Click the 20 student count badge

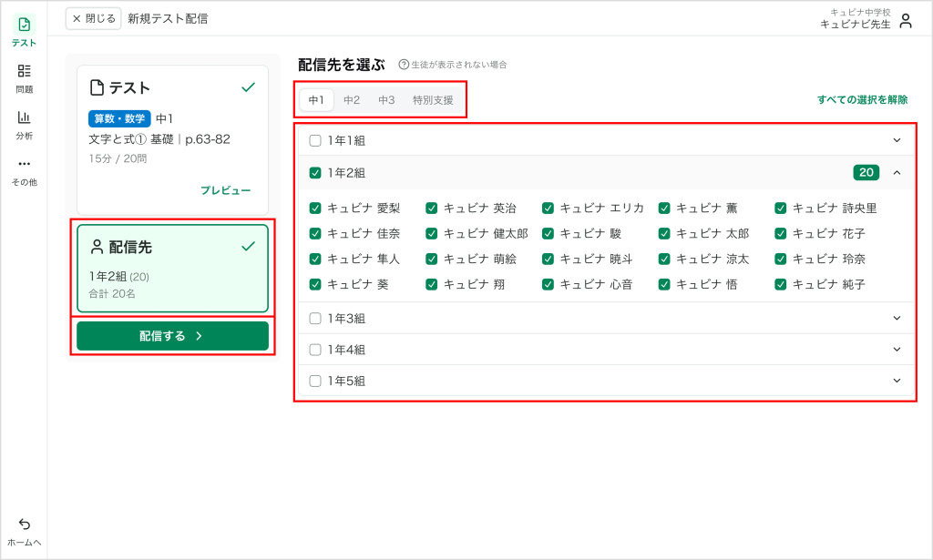(866, 172)
